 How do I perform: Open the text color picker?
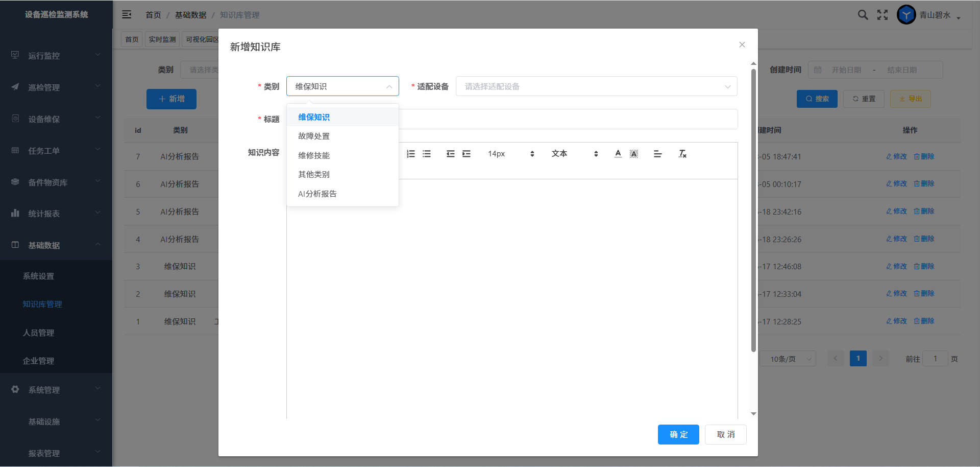coord(618,154)
